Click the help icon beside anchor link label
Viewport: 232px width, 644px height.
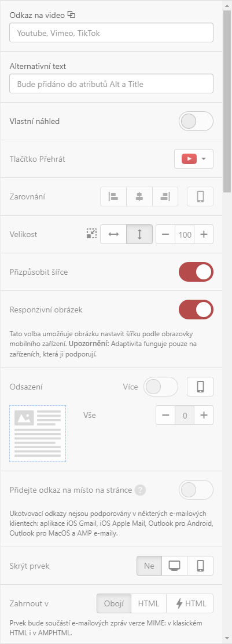(141, 490)
